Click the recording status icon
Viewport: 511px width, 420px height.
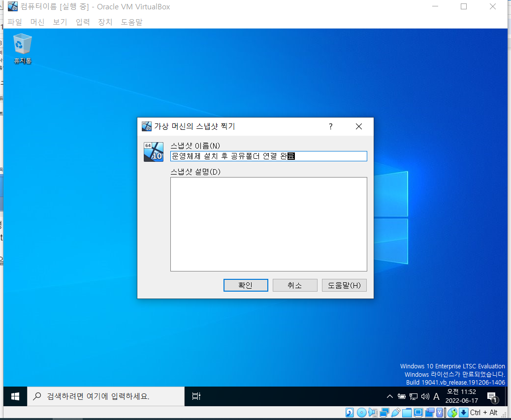tap(430, 413)
